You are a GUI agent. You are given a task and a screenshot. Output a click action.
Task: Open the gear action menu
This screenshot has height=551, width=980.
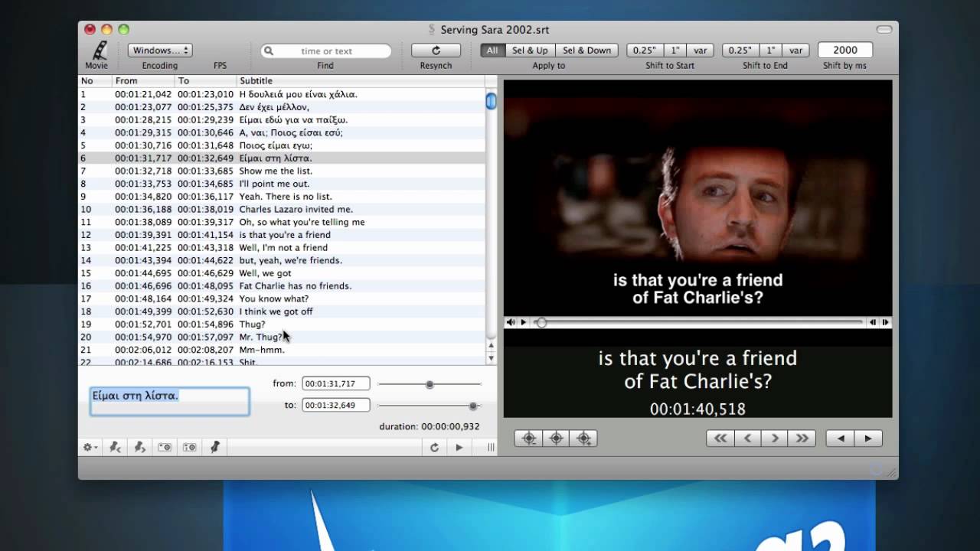coord(90,447)
